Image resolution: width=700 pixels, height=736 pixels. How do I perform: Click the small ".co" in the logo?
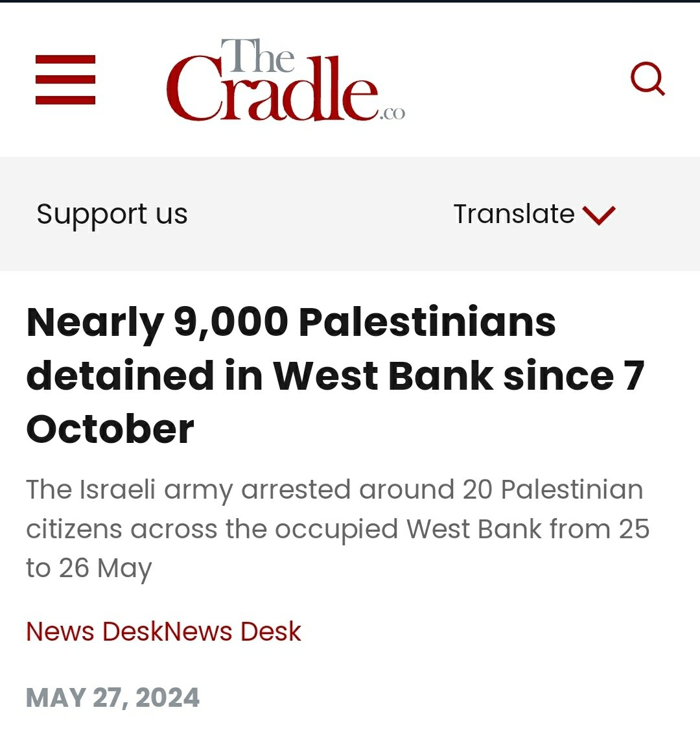(391, 113)
